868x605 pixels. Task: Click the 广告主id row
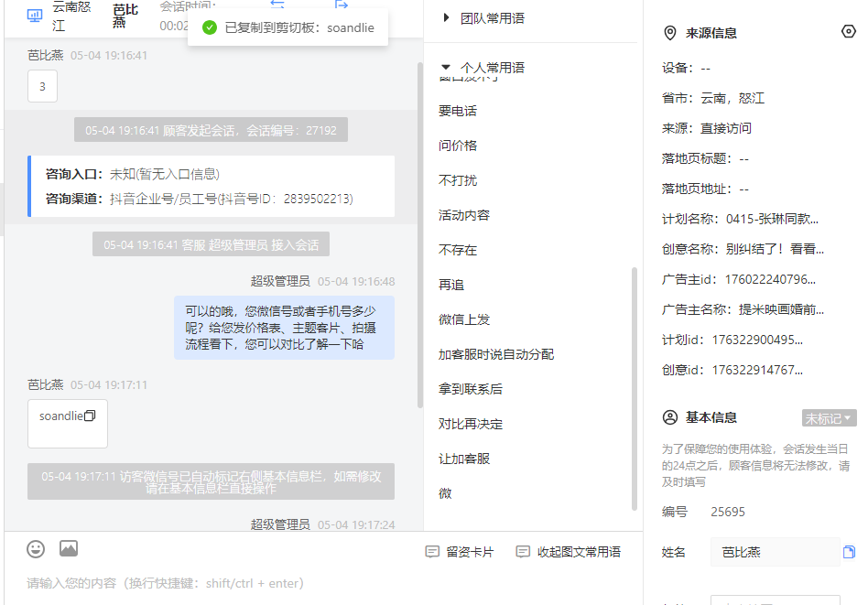click(739, 279)
